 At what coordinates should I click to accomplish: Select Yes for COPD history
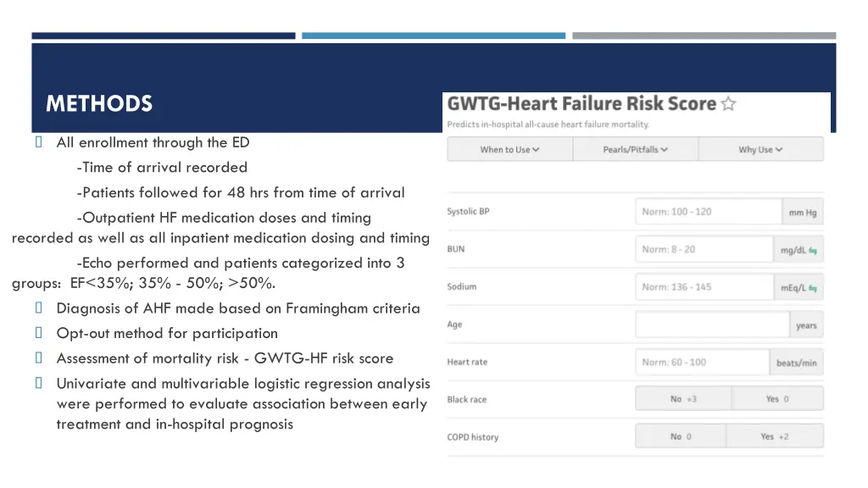point(775,436)
